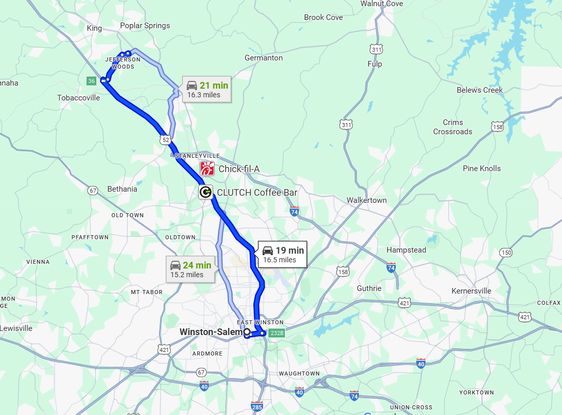
Task: Click the Route 150 shield east side
Action: point(506,253)
